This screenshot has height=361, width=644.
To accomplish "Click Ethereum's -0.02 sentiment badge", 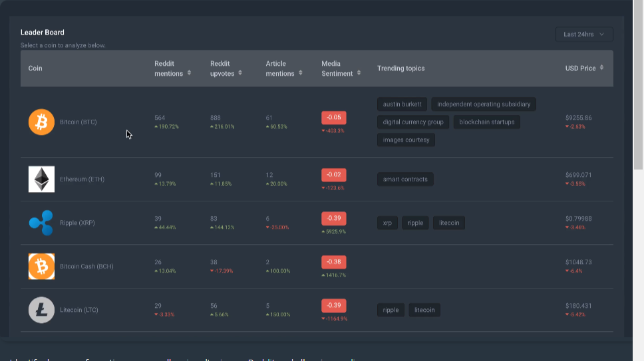I will [334, 175].
